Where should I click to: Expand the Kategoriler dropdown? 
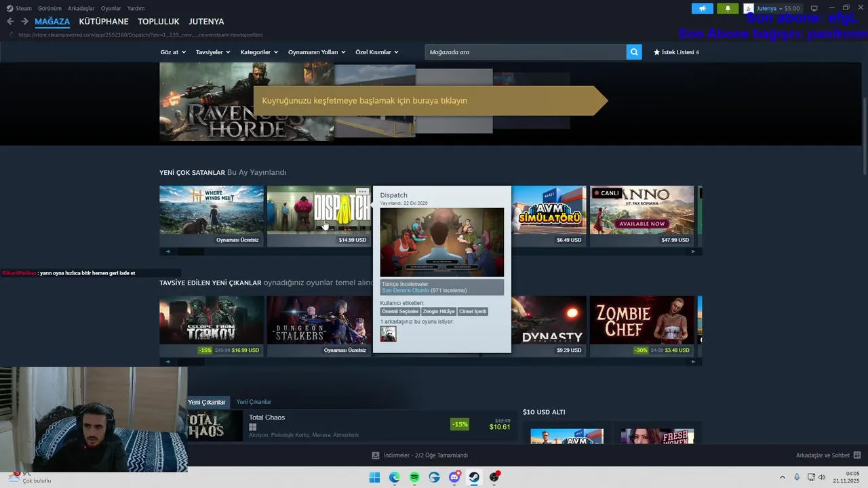(x=259, y=52)
